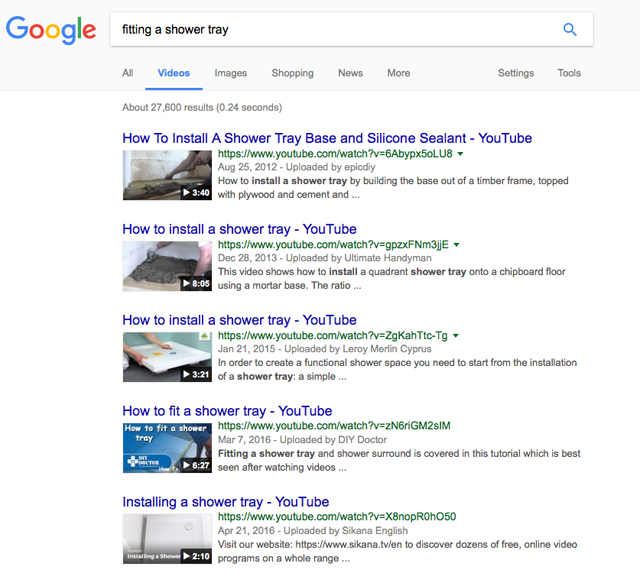This screenshot has height=586, width=640.
Task: Open the Shopping tab
Action: (x=293, y=73)
